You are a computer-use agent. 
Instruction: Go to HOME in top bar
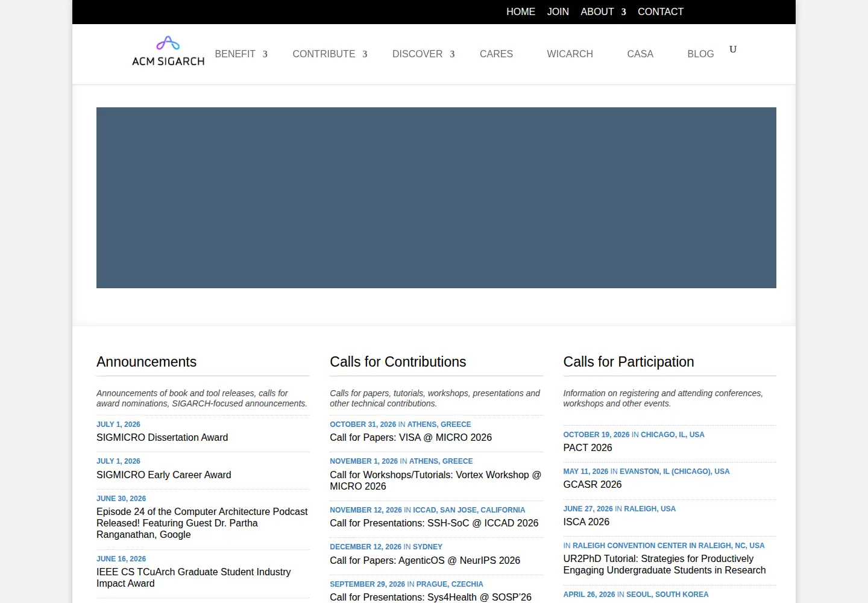[x=521, y=11]
